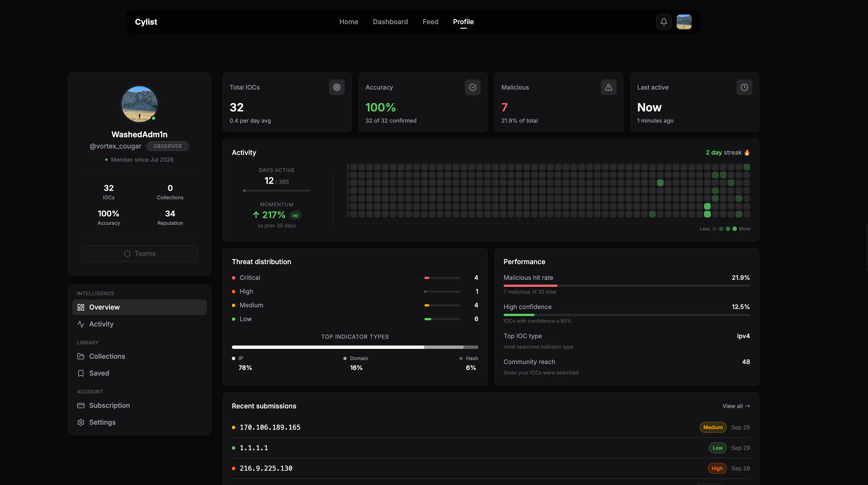The image size is (868, 485).
Task: Click the Malicious warning triangle icon
Action: click(x=608, y=87)
